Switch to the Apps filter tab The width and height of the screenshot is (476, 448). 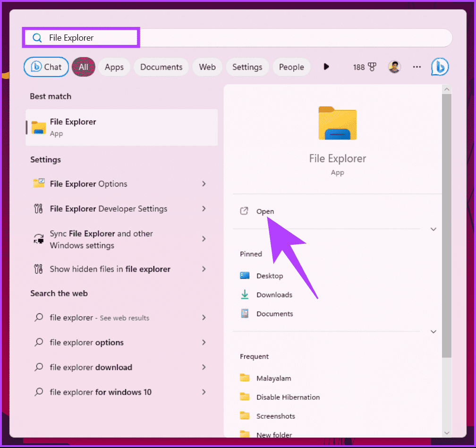(114, 67)
